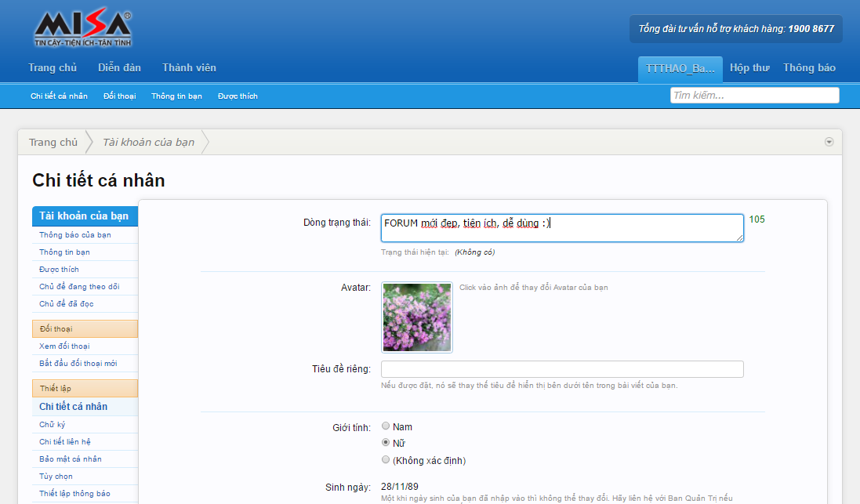The image size is (860, 504).
Task: Click the MISA logo
Action: pos(83,29)
